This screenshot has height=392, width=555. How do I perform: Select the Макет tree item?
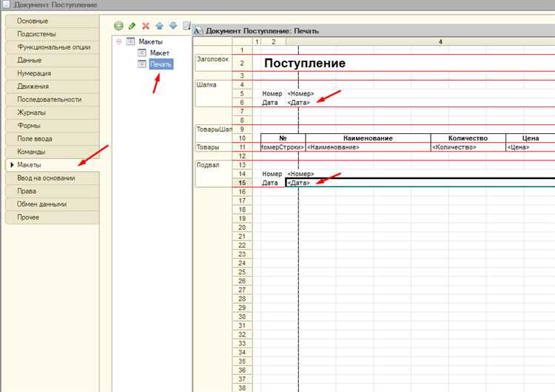[160, 53]
